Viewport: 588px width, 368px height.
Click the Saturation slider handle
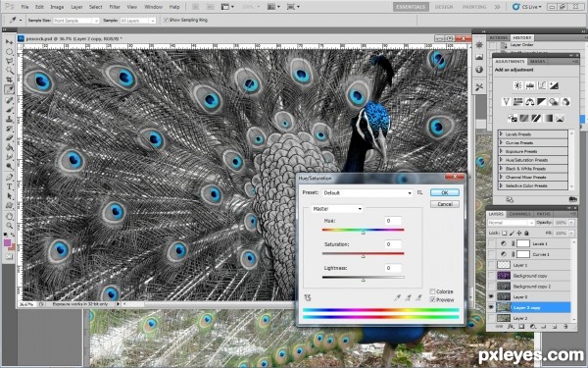(x=363, y=256)
